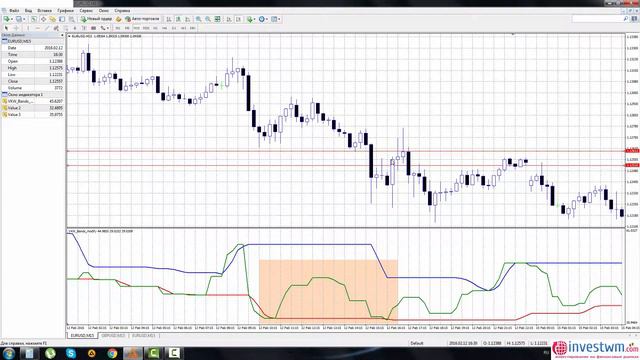The width and height of the screenshot is (640, 360).
Task: Select the Fibonacci retracement tool
Action: [66, 28]
